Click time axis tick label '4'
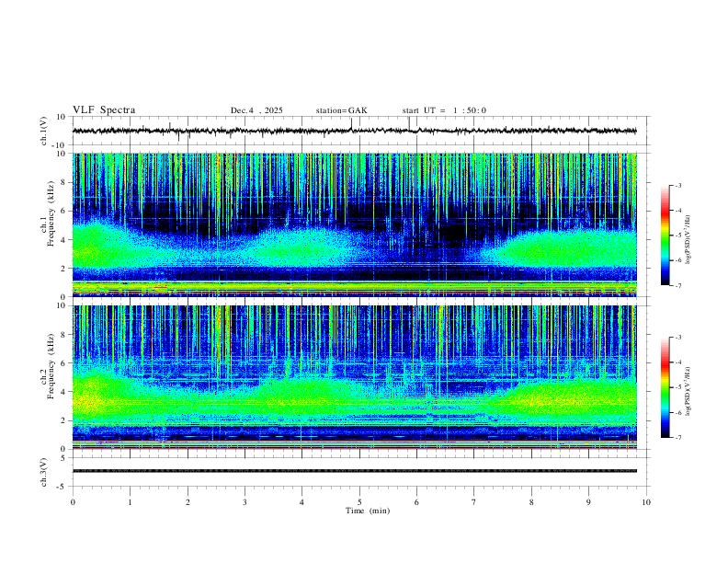 click(302, 502)
